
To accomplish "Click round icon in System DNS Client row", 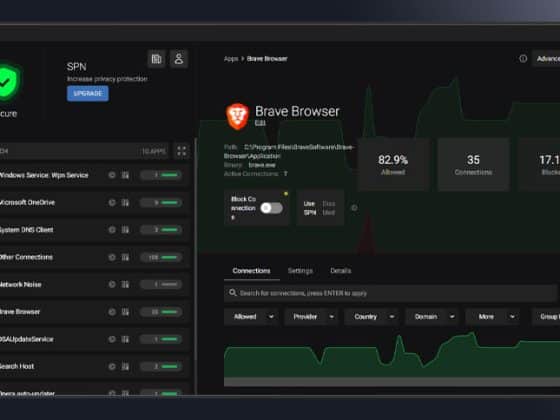I will 112,230.
